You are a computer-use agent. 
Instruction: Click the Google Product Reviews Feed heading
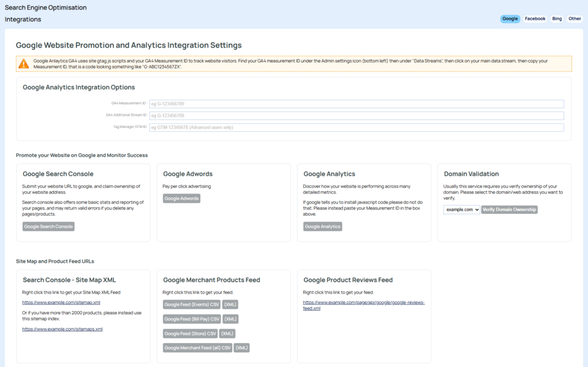point(348,281)
